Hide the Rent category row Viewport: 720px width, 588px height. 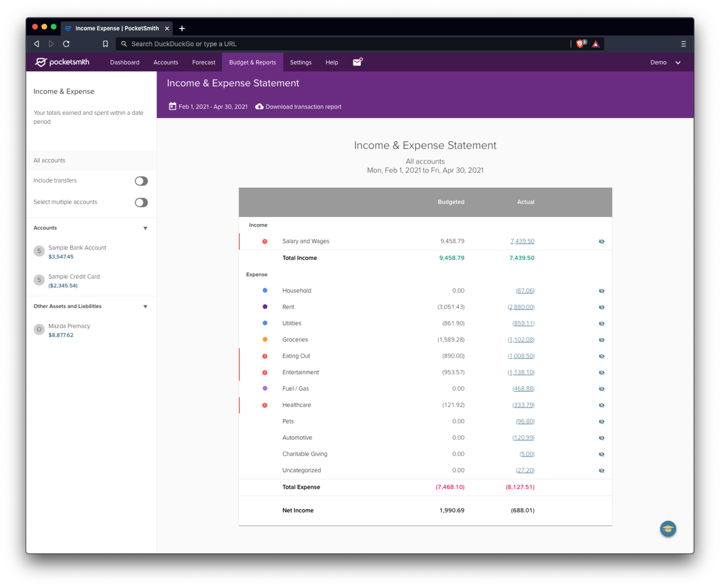[601, 307]
